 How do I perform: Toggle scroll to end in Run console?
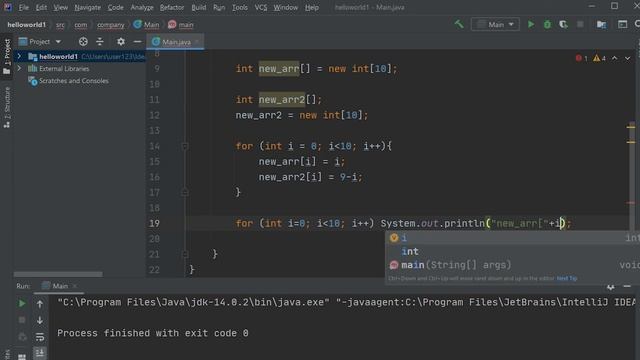[40, 353]
